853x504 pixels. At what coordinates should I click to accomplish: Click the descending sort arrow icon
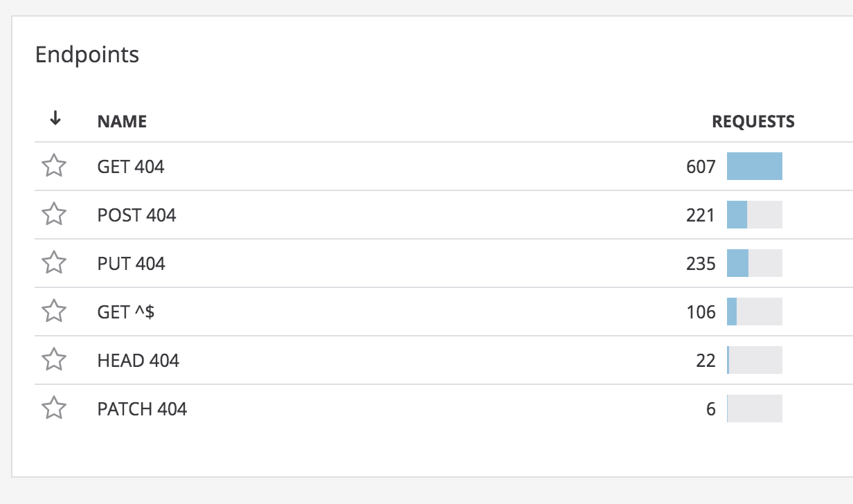tap(55, 118)
